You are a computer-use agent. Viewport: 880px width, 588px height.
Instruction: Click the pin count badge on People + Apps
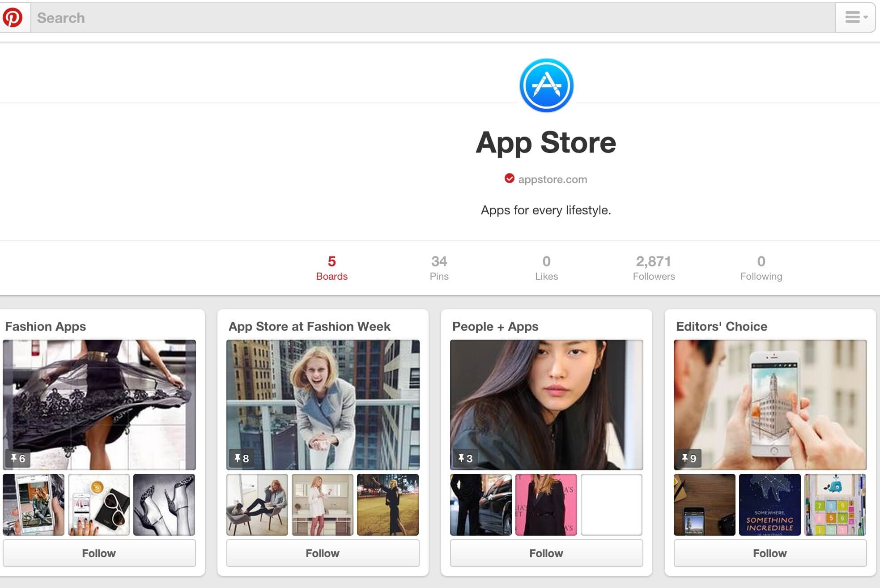pyautogui.click(x=465, y=458)
